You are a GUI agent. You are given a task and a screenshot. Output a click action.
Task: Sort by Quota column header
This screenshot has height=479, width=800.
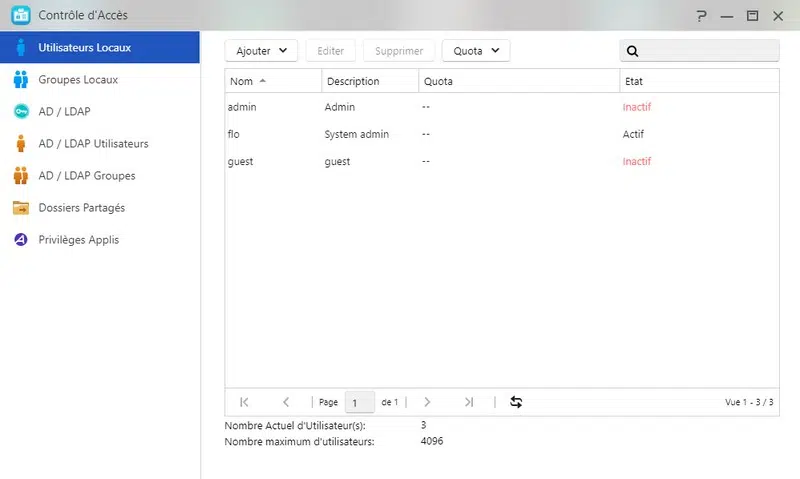[x=519, y=81]
